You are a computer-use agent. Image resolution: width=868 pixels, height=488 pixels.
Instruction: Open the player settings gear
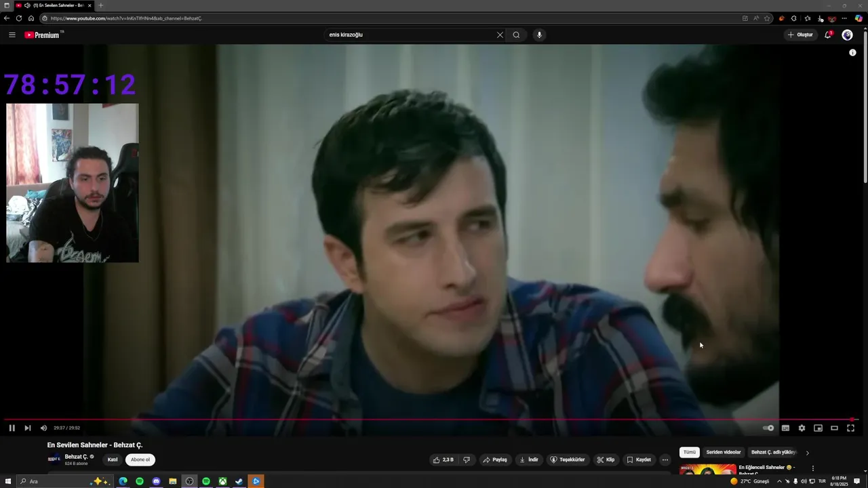[802, 428]
